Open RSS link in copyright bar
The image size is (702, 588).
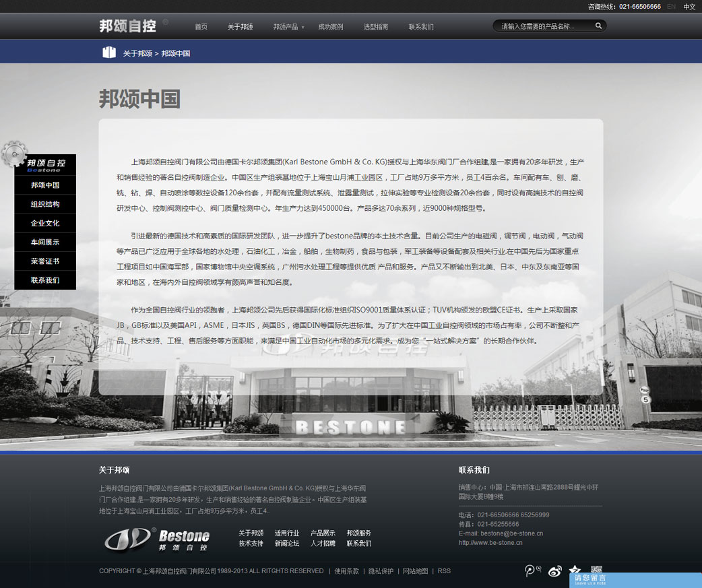[444, 571]
